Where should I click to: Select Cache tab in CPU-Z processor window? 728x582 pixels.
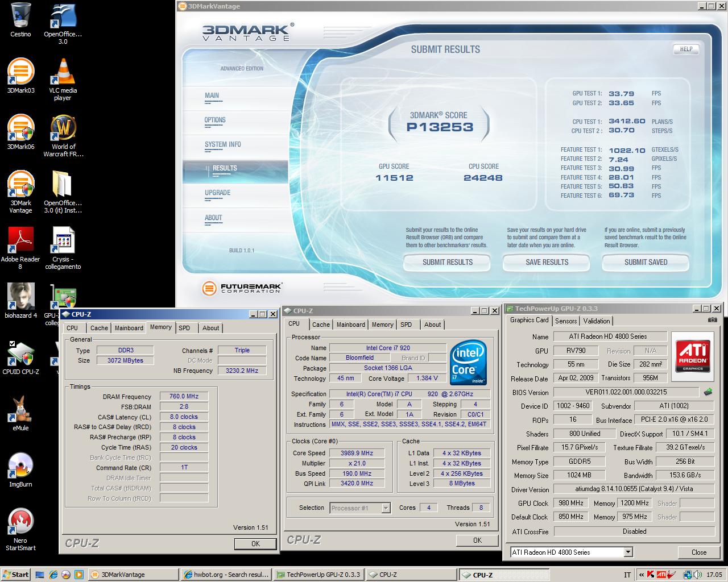[x=321, y=325]
